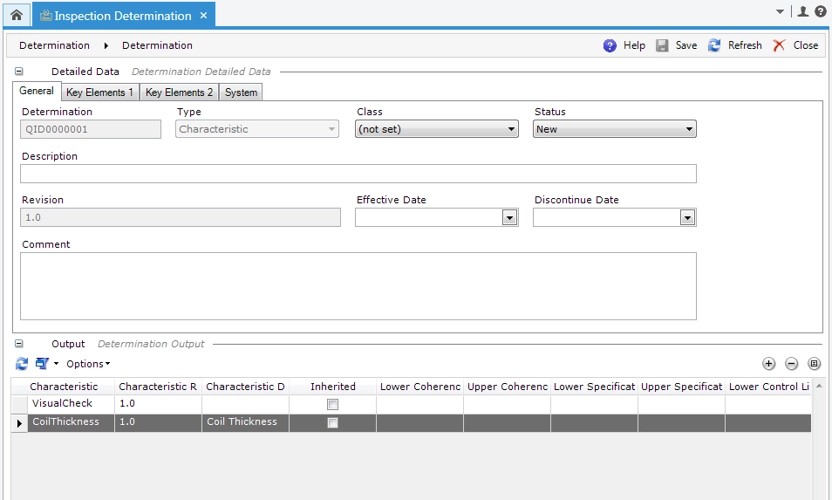Click the question mark help icon at top right
The height and width of the screenshot is (500, 832).
tap(820, 12)
